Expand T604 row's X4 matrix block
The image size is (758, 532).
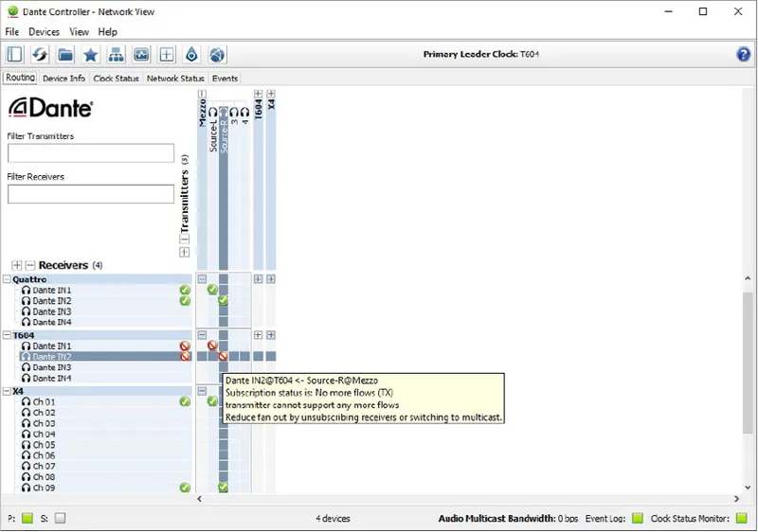coord(271,335)
